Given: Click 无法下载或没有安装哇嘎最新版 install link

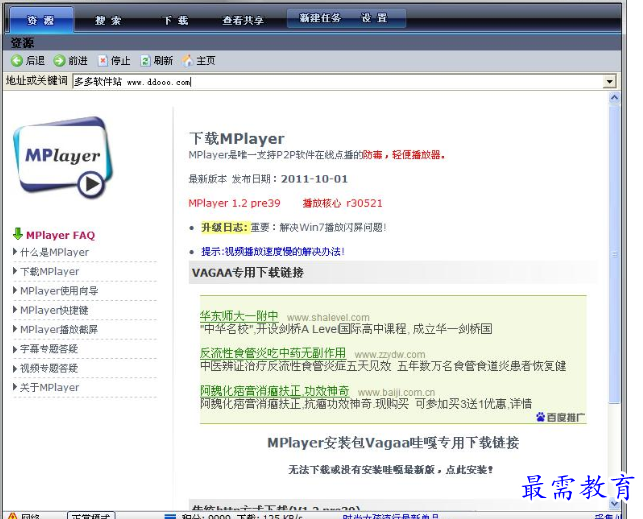Looking at the screenshot, I should point(390,469).
